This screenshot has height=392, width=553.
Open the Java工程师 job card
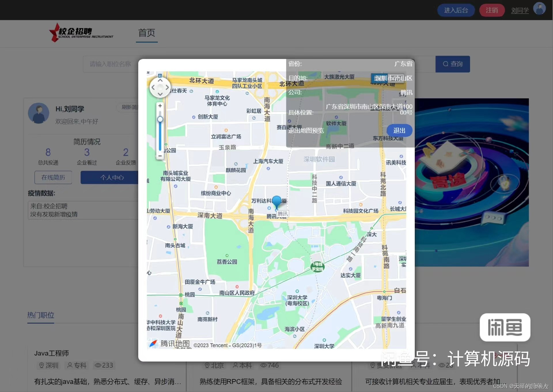pos(52,353)
